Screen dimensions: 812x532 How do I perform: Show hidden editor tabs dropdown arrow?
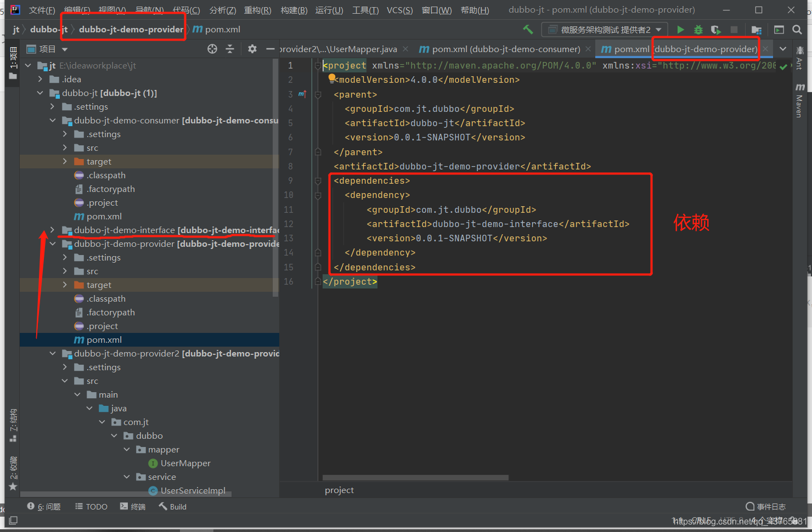pos(783,49)
